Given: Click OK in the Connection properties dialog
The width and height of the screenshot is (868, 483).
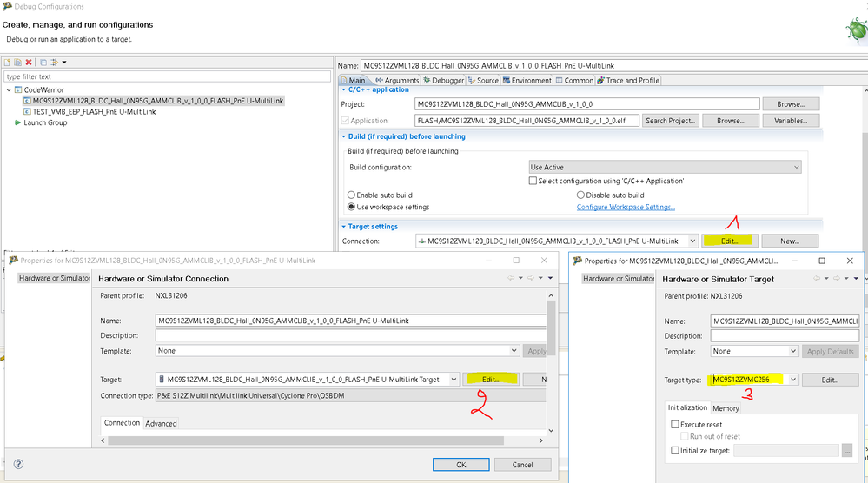Looking at the screenshot, I should click(461, 465).
